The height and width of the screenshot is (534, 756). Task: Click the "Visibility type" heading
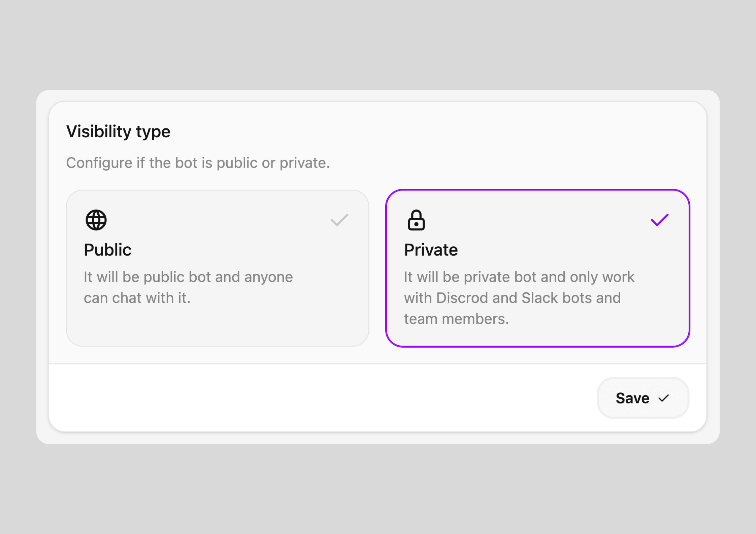click(118, 132)
